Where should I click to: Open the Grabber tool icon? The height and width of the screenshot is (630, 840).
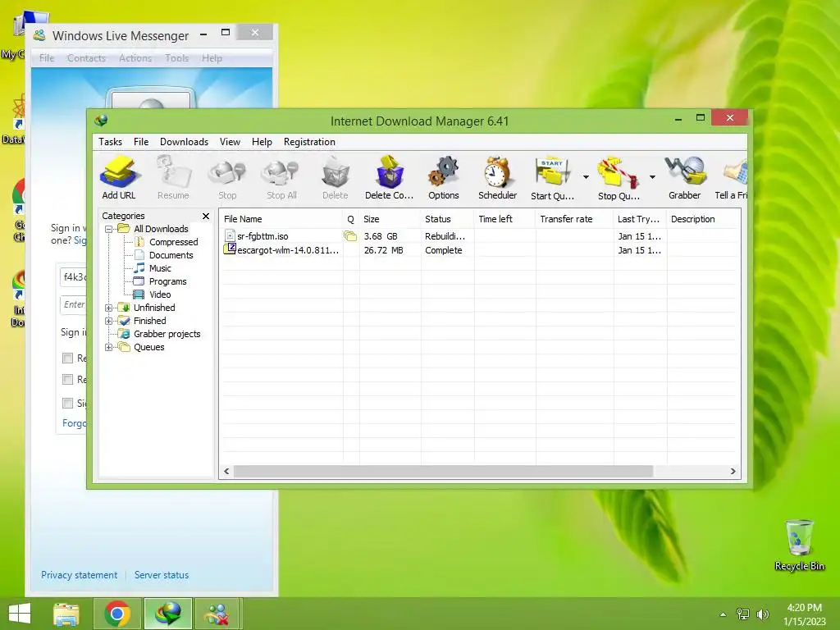tap(685, 177)
